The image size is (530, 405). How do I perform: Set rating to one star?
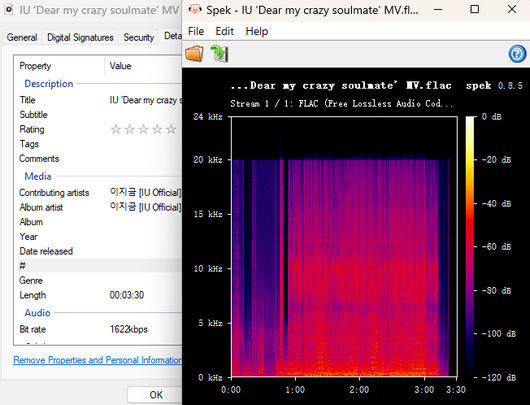click(116, 129)
